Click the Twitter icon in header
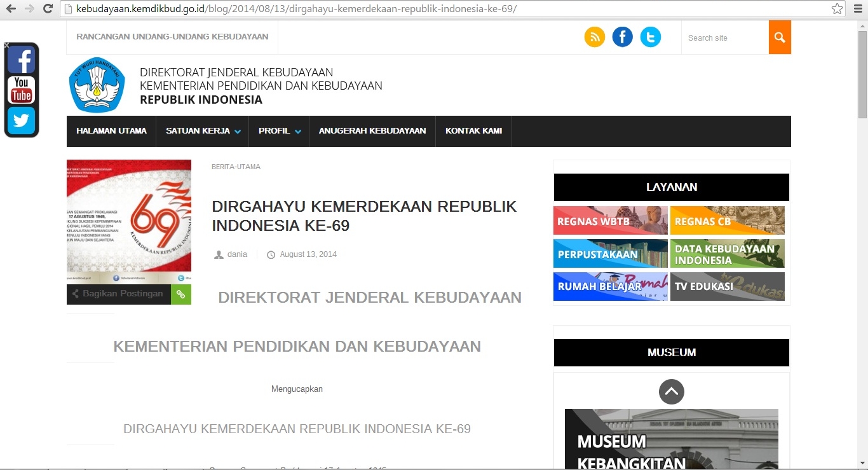The height and width of the screenshot is (470, 868). point(650,38)
